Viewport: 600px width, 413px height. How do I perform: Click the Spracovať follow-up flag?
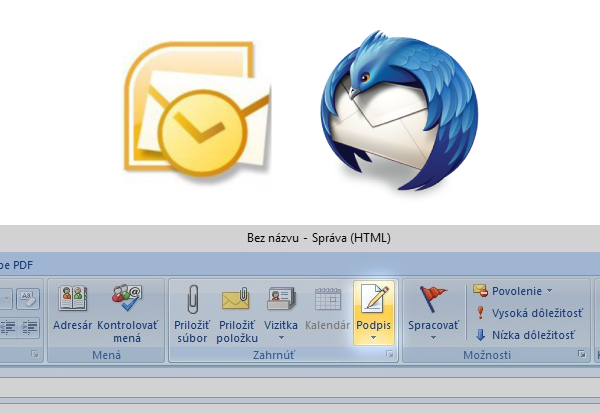(x=433, y=312)
